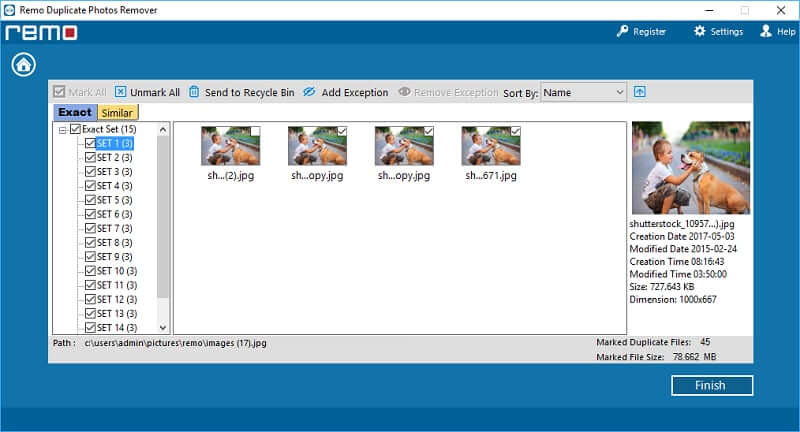Toggle the Exact Set (15) checkbox
Image resolution: width=800 pixels, height=432 pixels.
75,129
